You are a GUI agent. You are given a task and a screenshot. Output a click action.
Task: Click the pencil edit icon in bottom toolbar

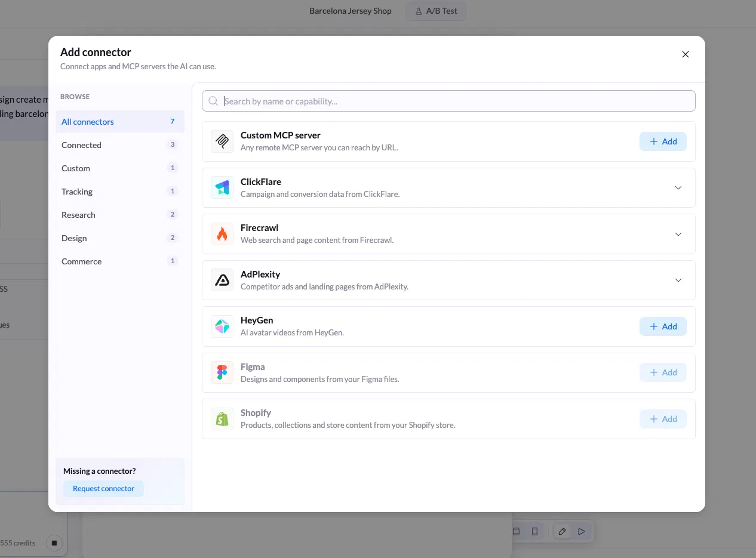pos(562,531)
